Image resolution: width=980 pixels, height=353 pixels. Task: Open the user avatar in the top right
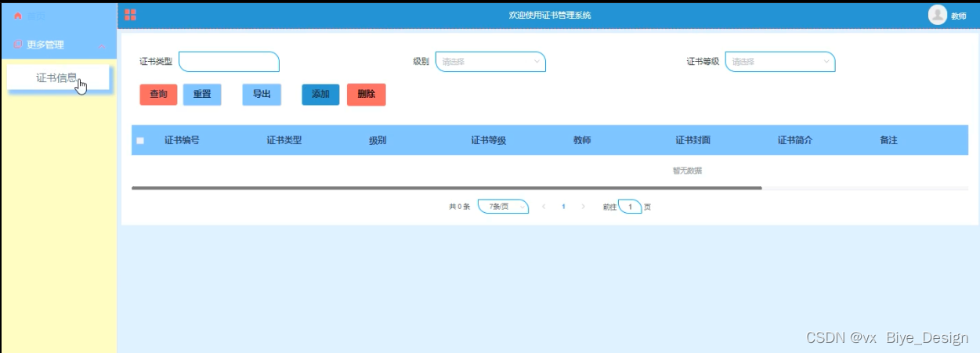click(938, 15)
